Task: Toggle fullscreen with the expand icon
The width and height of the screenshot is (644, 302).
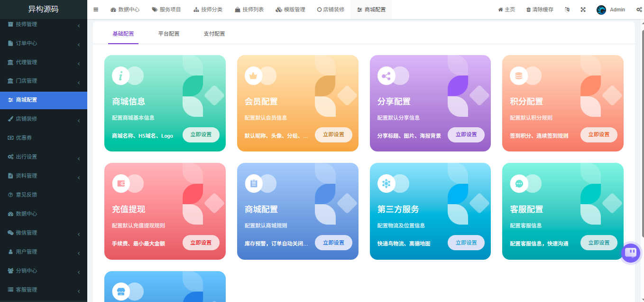Action: (583, 9)
